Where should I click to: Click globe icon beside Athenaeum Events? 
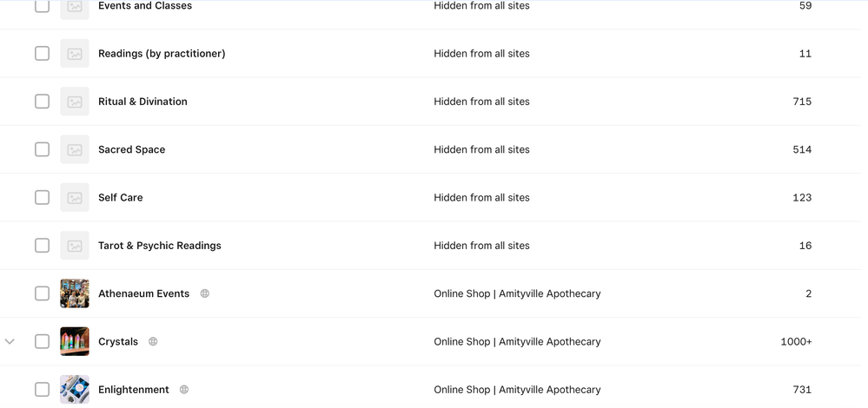pos(205,293)
